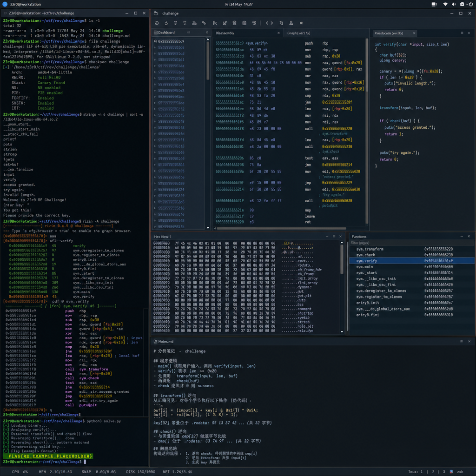Screen dimensions: 476x476
Task: Open the Wi-Fi menu in top bar
Action: pyautogui.click(x=445, y=4)
